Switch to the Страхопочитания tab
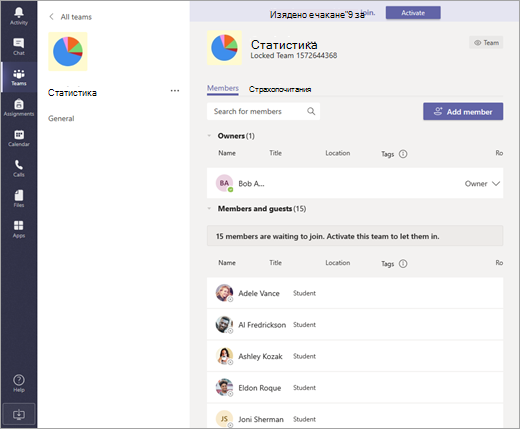This screenshot has height=429, width=520. tap(280, 89)
